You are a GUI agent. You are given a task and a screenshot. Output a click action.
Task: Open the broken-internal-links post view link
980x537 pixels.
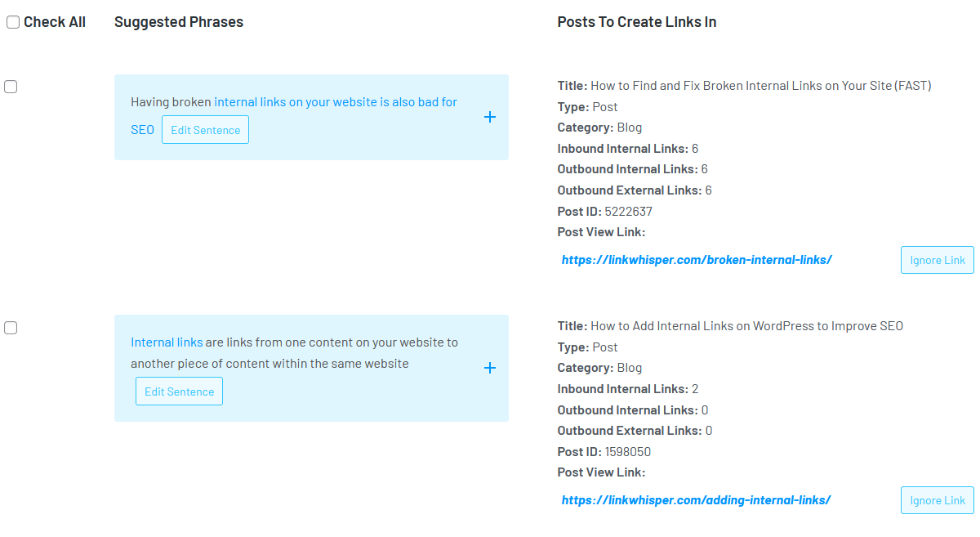(697, 259)
